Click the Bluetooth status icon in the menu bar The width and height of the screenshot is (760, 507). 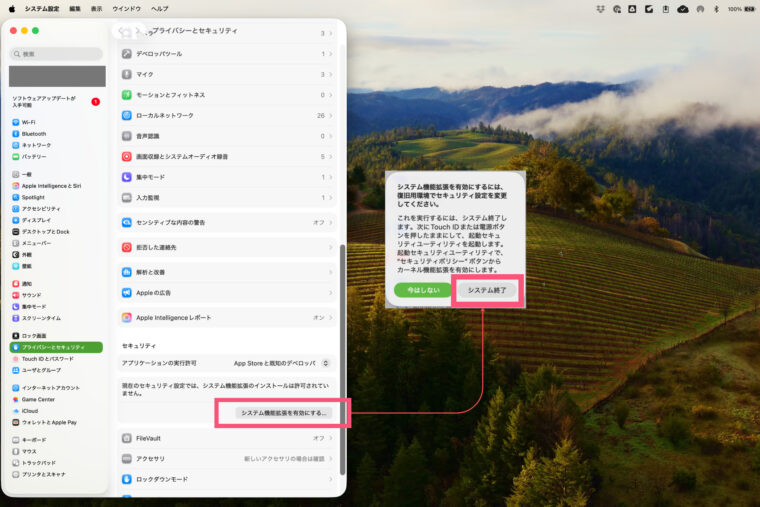716,8
